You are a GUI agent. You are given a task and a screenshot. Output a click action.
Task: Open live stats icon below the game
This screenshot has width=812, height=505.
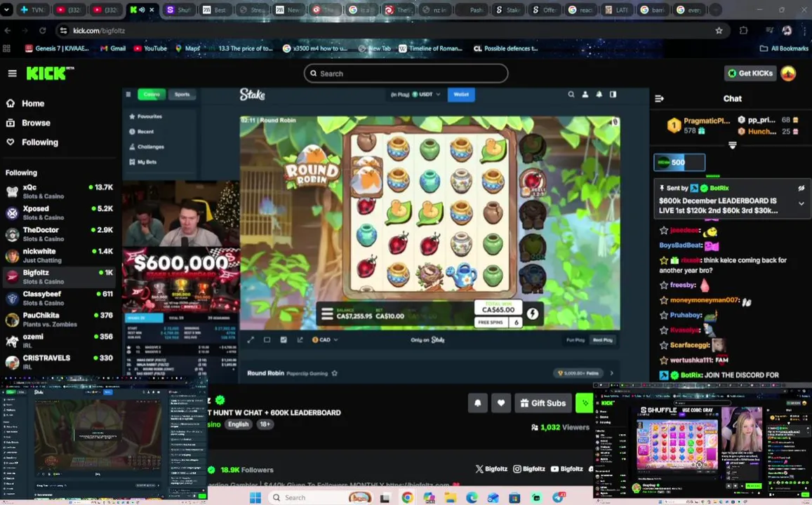[284, 340]
